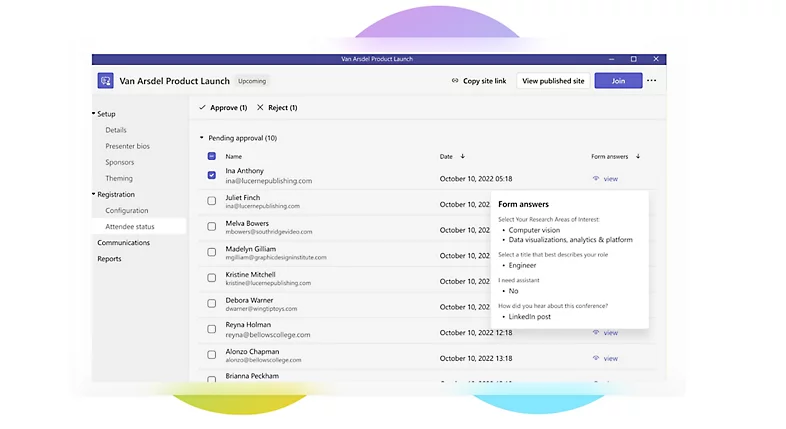Open the Presenter bios page
The width and height of the screenshot is (786, 429).
pyautogui.click(x=127, y=146)
